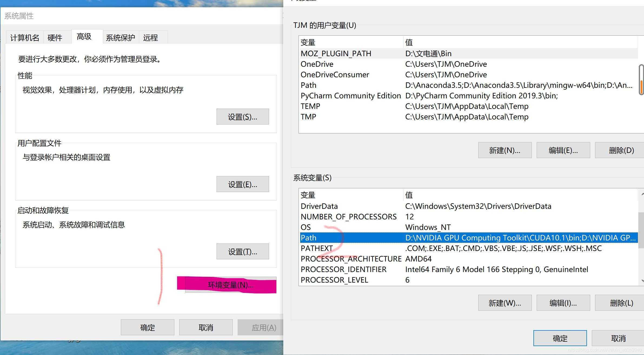This screenshot has height=355, width=644.
Task: Select the user Path variable with Anaconda3.5
Action: click(469, 85)
